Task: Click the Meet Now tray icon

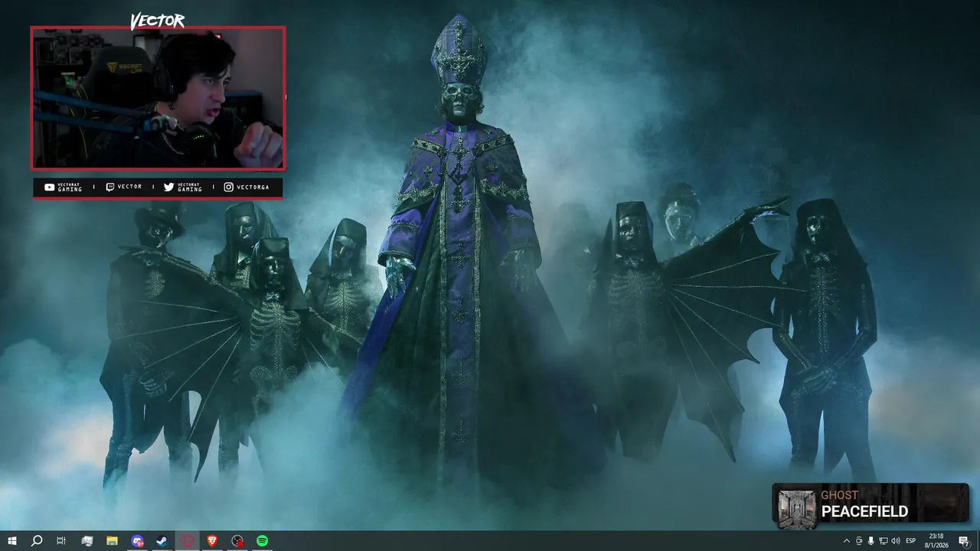Action: 858,541
